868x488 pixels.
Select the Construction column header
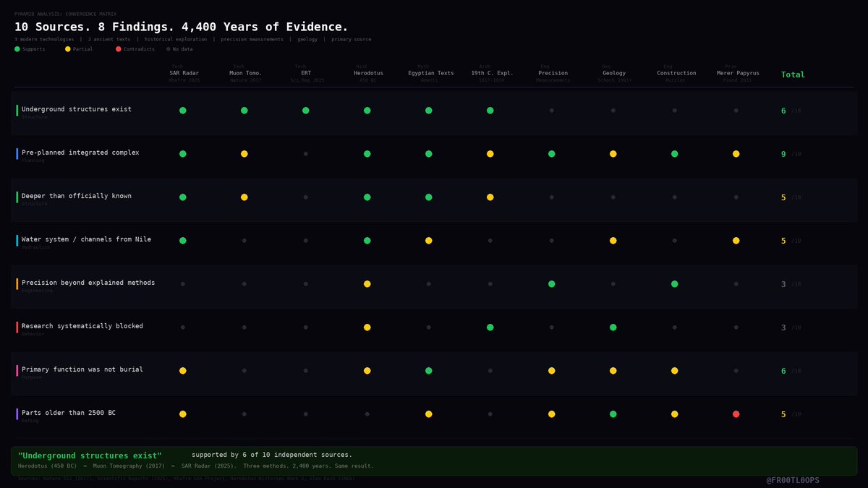(x=676, y=73)
